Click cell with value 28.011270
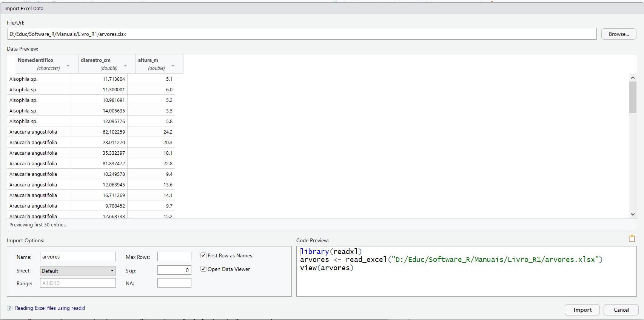Image resolution: width=644 pixels, height=320 pixels. point(99,142)
